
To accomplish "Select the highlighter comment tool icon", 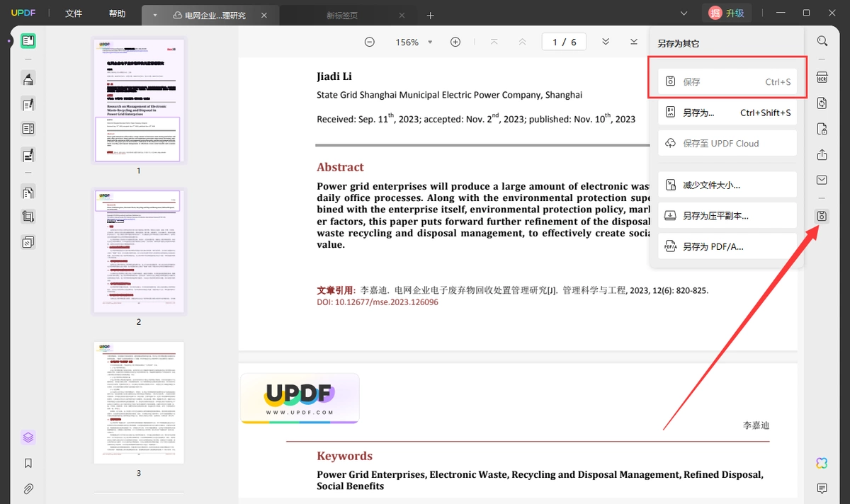I will [x=28, y=79].
